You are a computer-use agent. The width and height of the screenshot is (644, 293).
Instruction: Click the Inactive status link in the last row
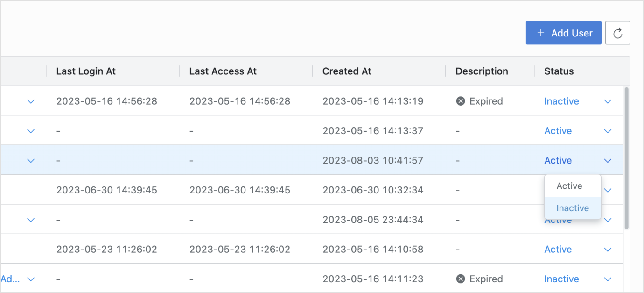tap(561, 279)
